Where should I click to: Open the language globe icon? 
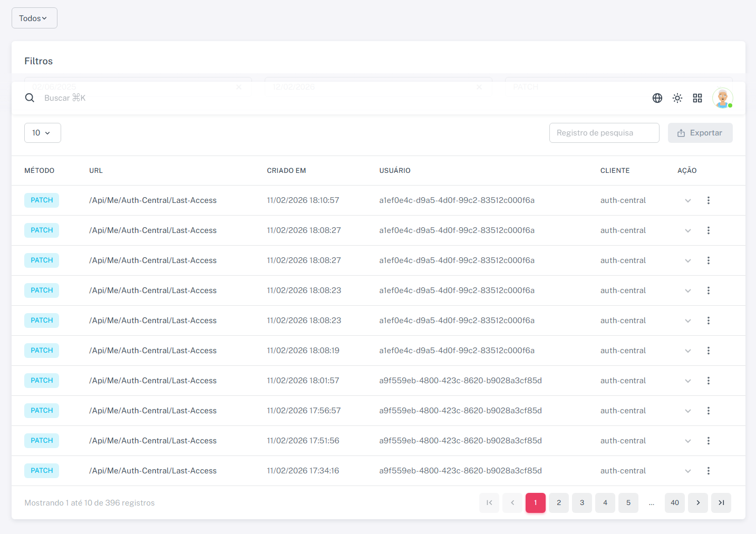click(657, 98)
